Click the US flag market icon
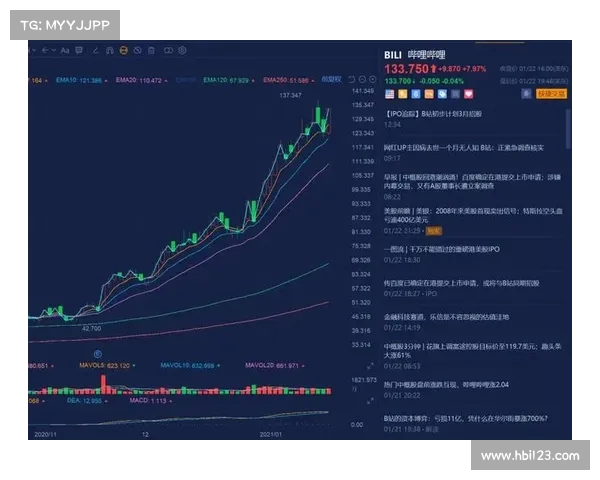 coord(390,94)
